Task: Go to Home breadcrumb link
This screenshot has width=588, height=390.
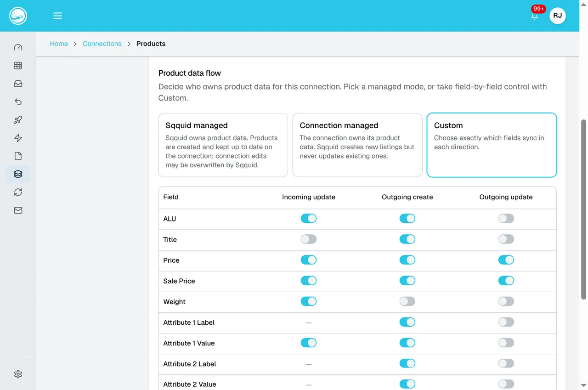Action: (59, 44)
